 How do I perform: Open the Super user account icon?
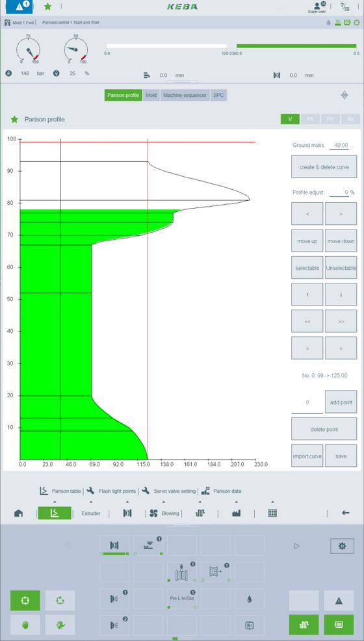317,7
